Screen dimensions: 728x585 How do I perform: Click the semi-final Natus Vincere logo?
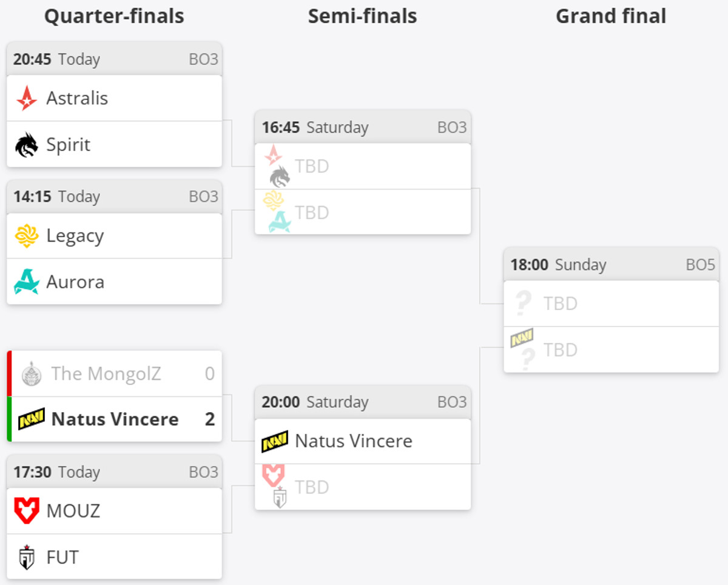click(275, 441)
